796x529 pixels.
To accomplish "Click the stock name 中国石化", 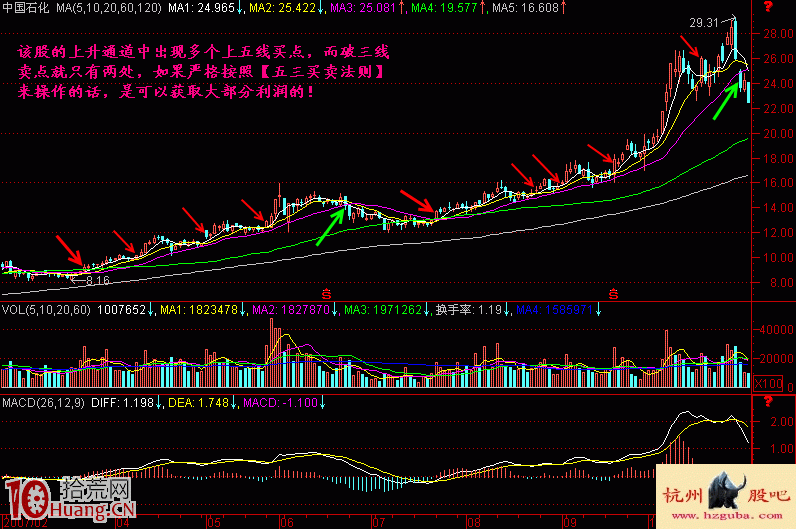I will coord(25,8).
